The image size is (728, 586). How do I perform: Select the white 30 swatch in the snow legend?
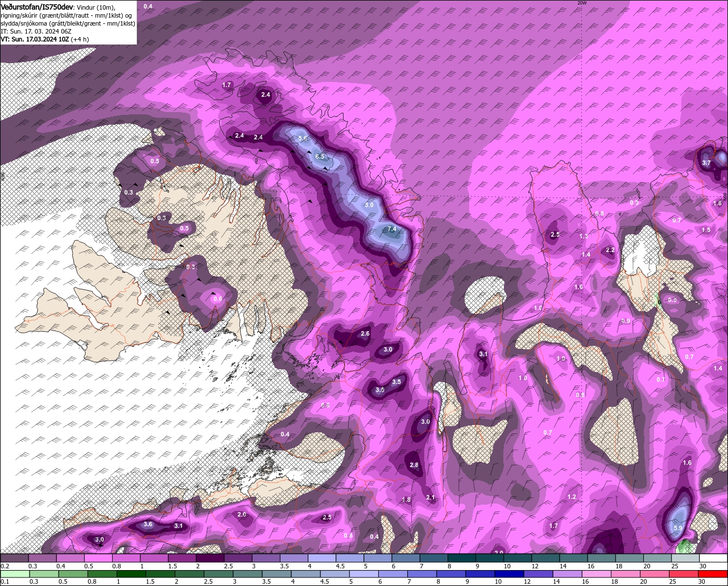713,558
